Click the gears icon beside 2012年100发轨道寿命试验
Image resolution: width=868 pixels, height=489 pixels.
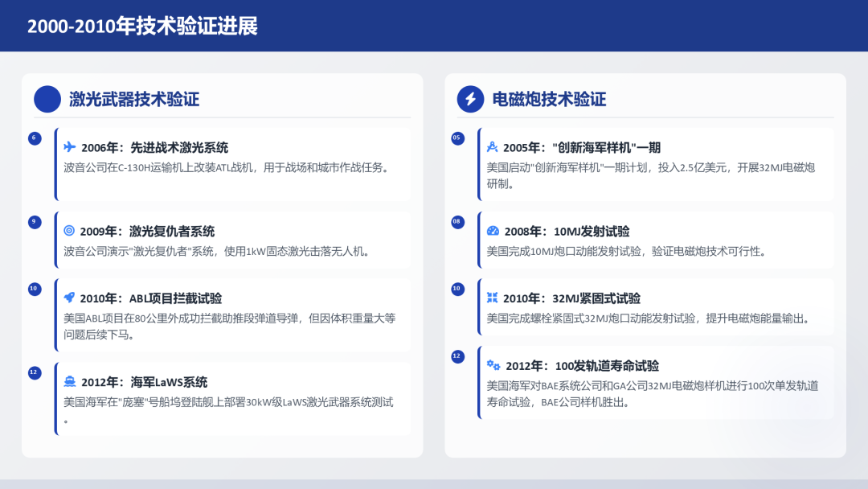495,365
